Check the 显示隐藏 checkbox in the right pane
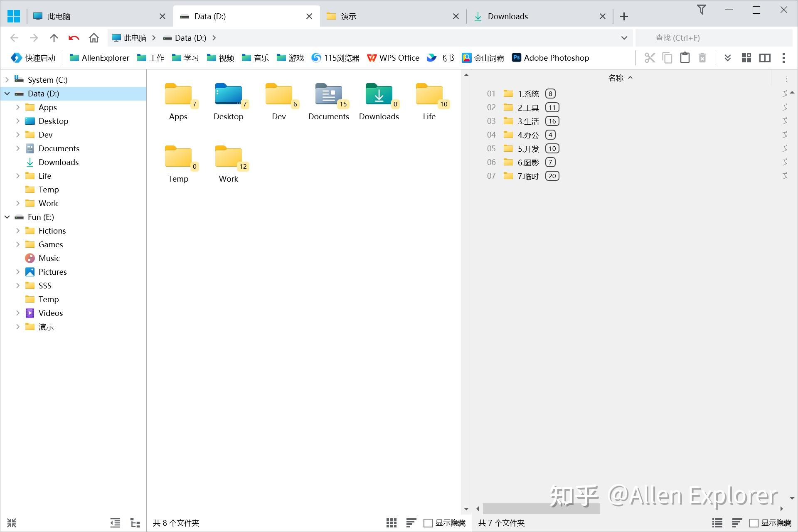Image resolution: width=798 pixels, height=532 pixels. (754, 523)
